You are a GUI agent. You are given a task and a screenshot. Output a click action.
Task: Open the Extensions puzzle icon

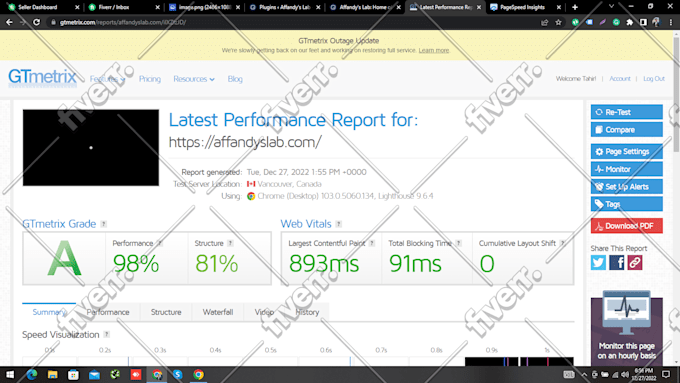(629, 22)
